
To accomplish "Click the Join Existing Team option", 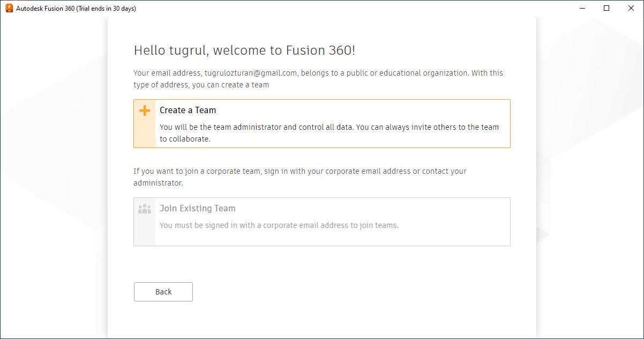I will tap(321, 222).
